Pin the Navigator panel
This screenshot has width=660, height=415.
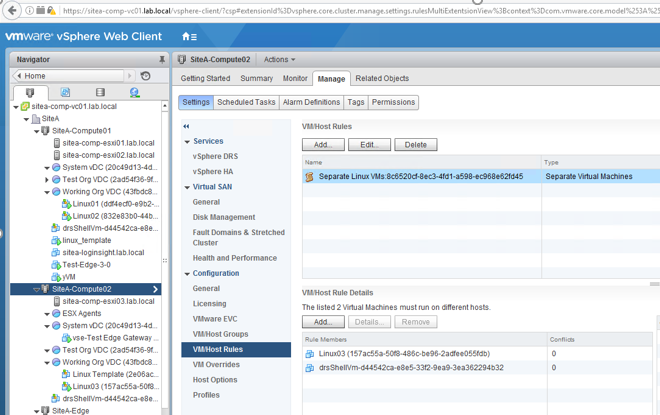162,60
